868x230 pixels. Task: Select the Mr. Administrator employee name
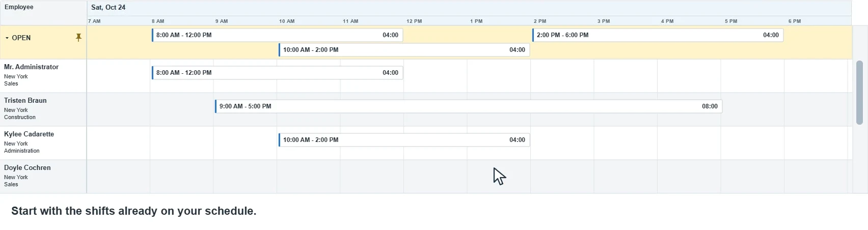click(x=31, y=67)
